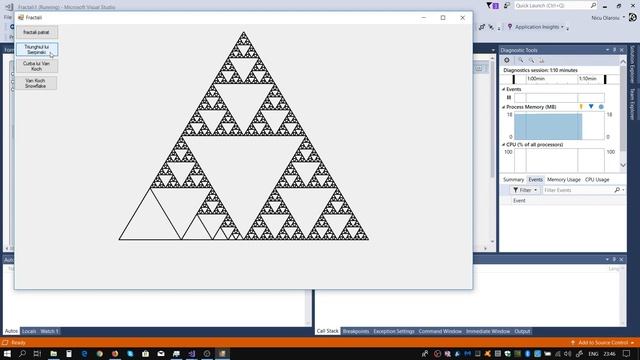Click the 1:10min mark on the timeline

[587, 79]
